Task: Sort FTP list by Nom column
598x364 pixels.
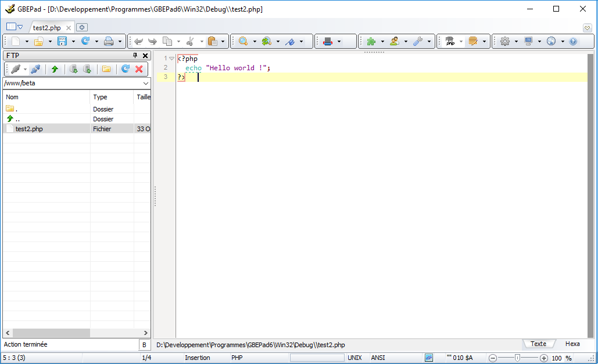Action: click(46, 97)
